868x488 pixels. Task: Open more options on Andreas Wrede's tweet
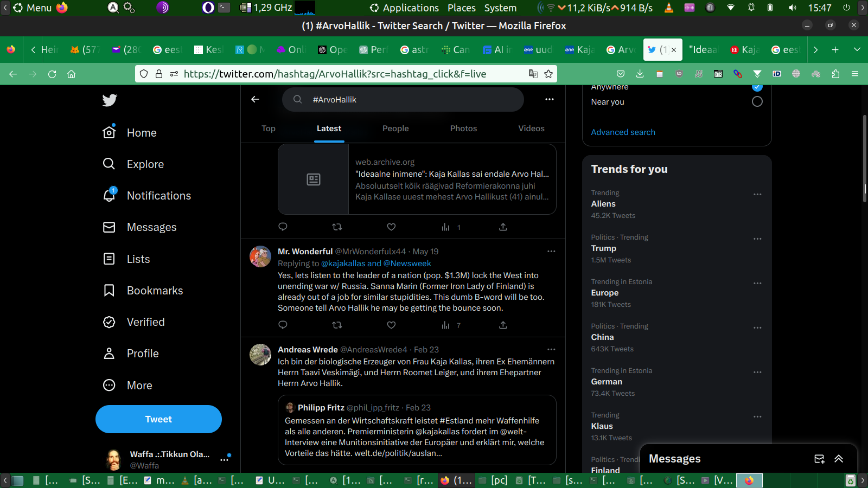click(551, 349)
